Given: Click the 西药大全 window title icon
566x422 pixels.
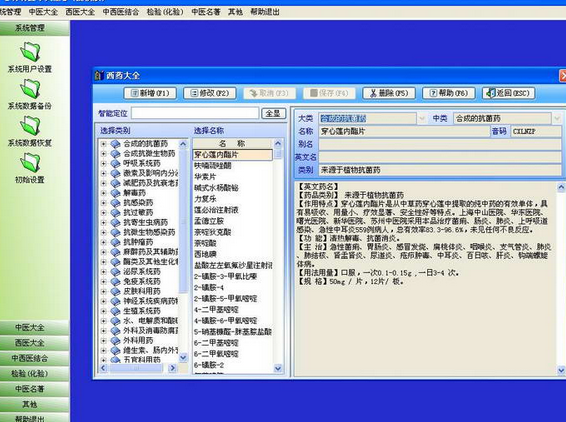Looking at the screenshot, I should (99, 75).
